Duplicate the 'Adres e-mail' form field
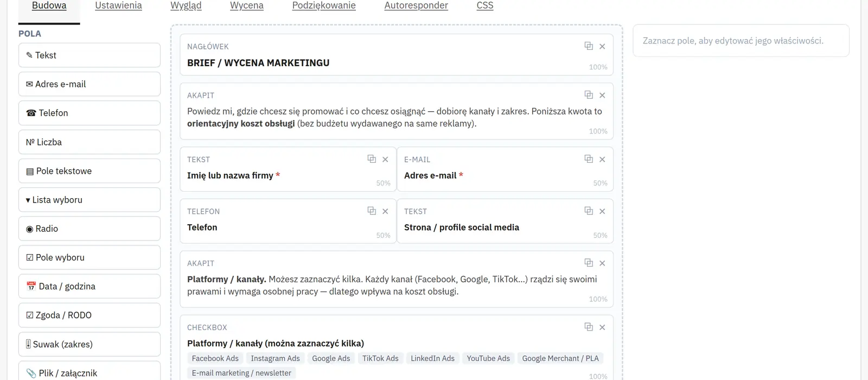 click(589, 159)
